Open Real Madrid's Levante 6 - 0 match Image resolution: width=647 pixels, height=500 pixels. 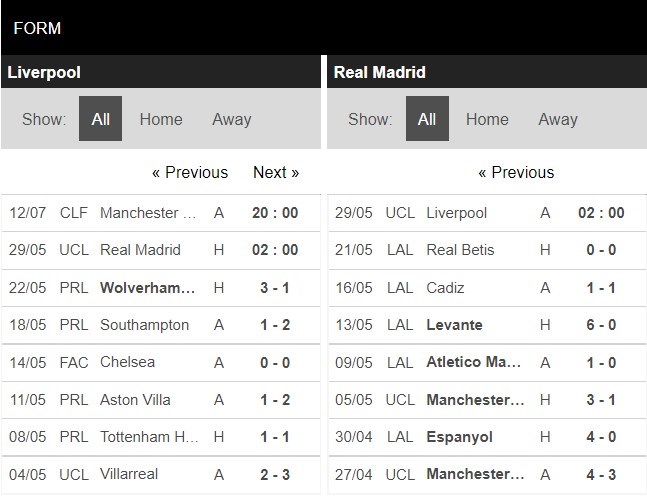[x=454, y=325]
